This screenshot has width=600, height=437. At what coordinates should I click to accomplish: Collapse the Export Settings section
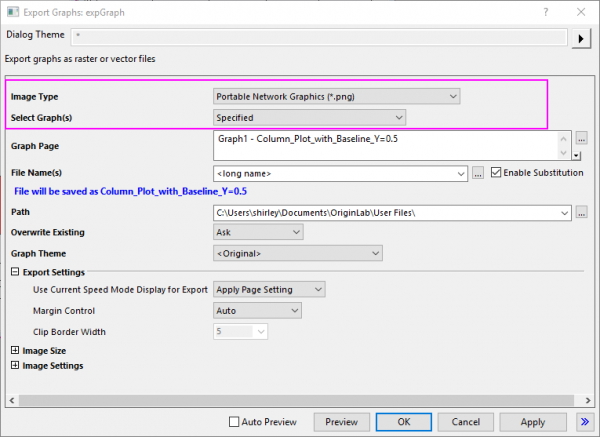point(15,272)
